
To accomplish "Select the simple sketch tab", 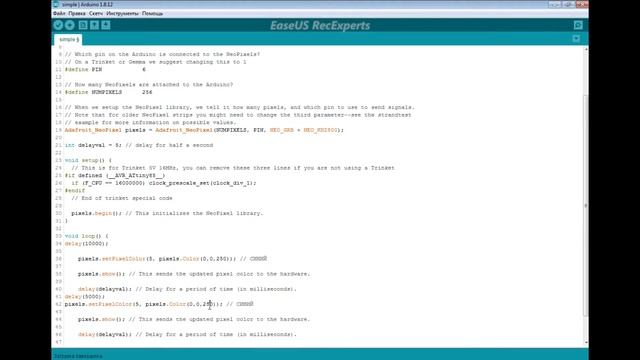I will tap(69, 40).
